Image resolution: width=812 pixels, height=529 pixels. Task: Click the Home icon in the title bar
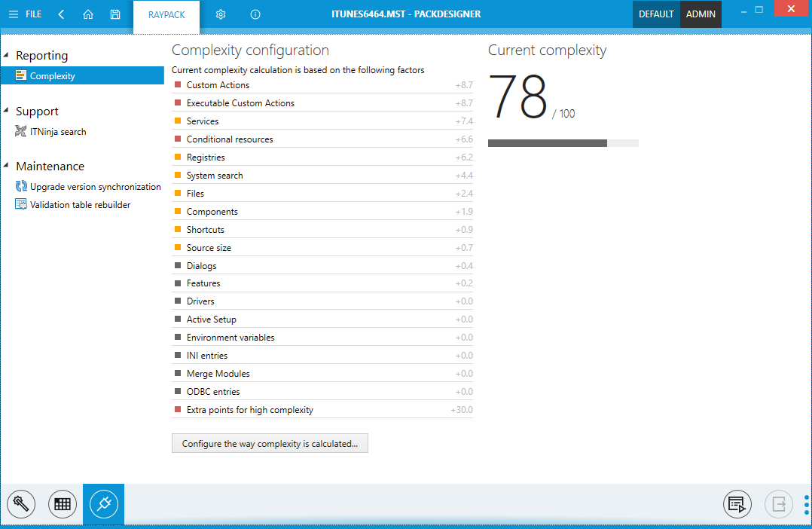coord(88,14)
